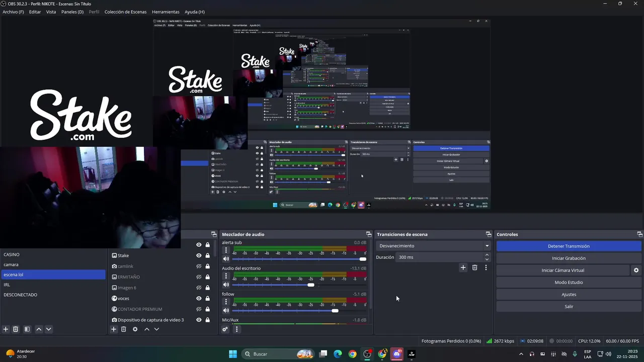The width and height of the screenshot is (644, 362).
Task: Open Colección de Escenas menu
Action: [125, 12]
